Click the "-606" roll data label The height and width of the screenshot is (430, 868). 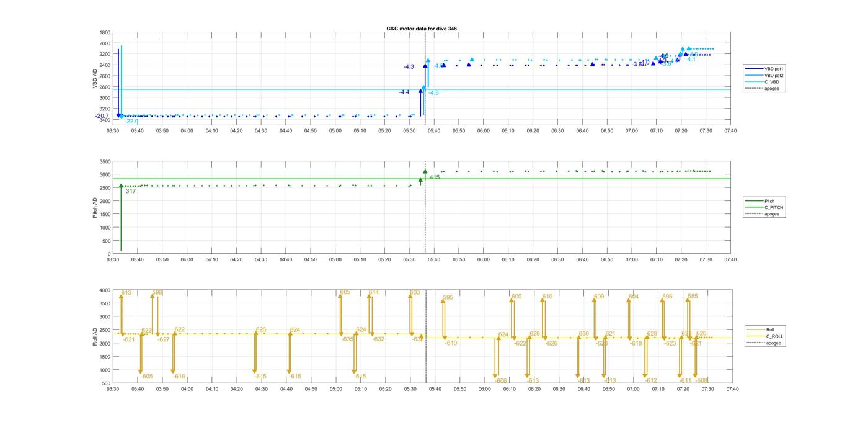pos(501,381)
